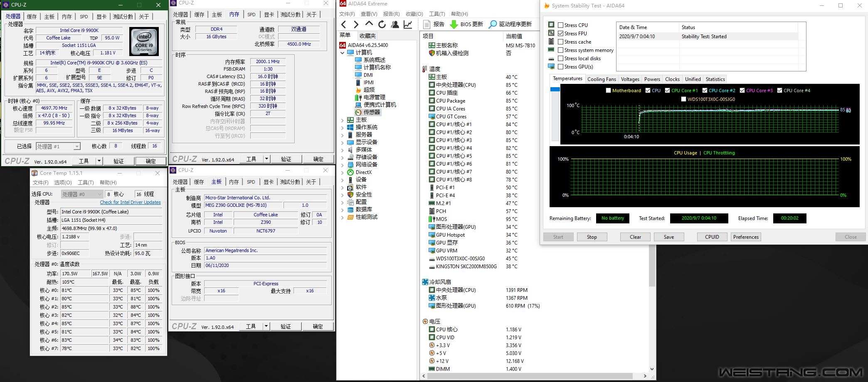The height and width of the screenshot is (382, 868).
Task: Switch to Favorites panel tab in AIDA64
Action: 367,36
